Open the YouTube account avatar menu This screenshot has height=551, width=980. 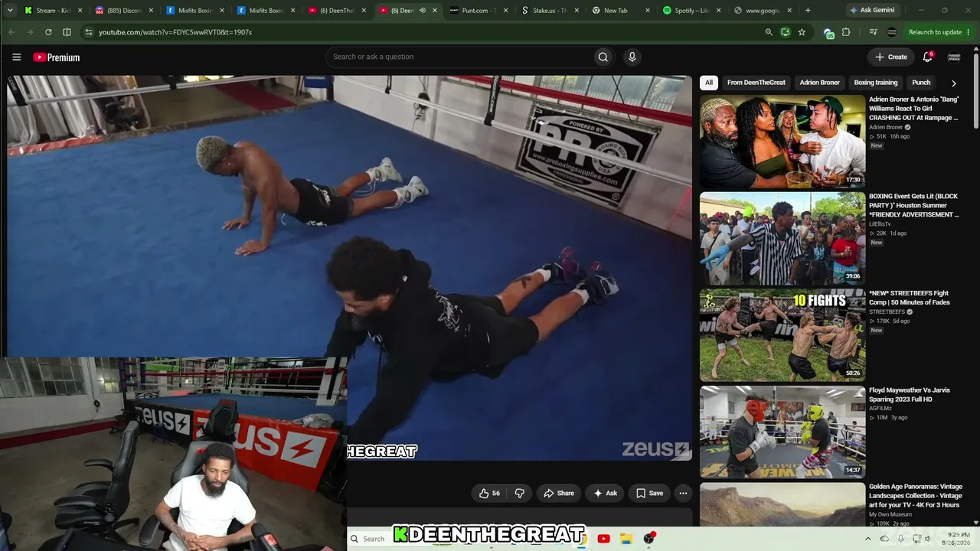pos(954,57)
